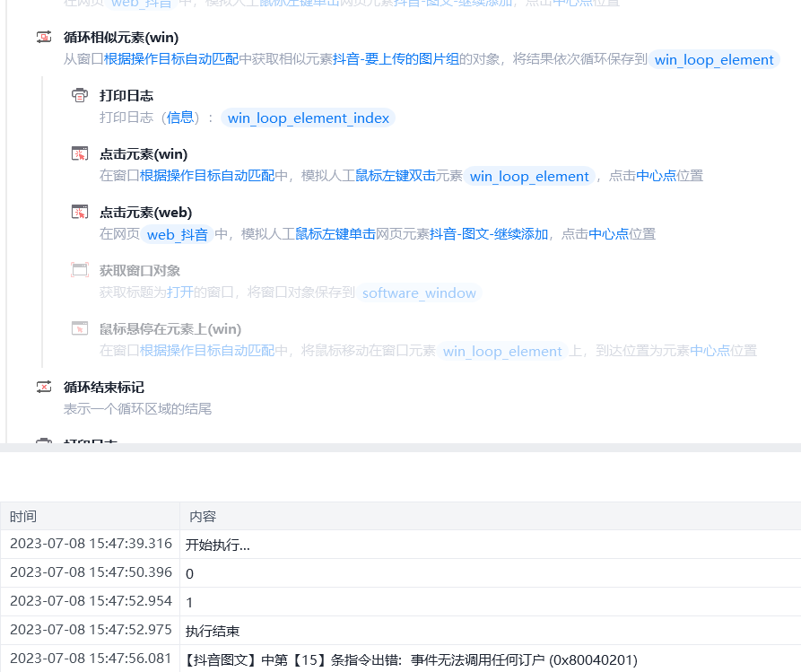Click the 时间 column header
The image size is (801, 672).
[90, 516]
